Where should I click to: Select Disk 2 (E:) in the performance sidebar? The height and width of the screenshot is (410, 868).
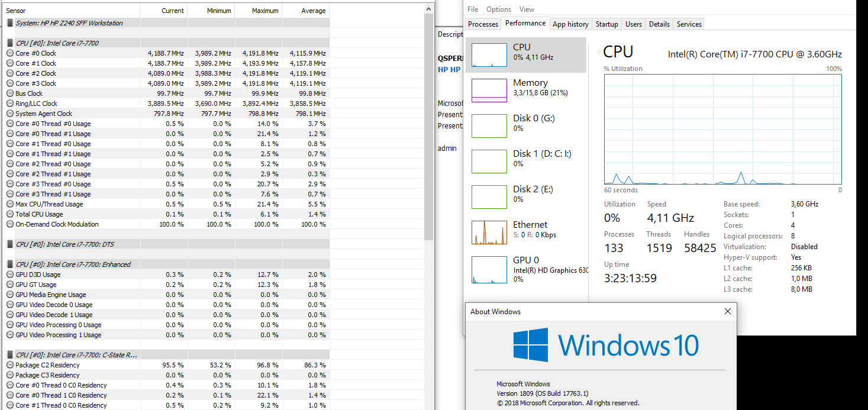click(x=526, y=197)
